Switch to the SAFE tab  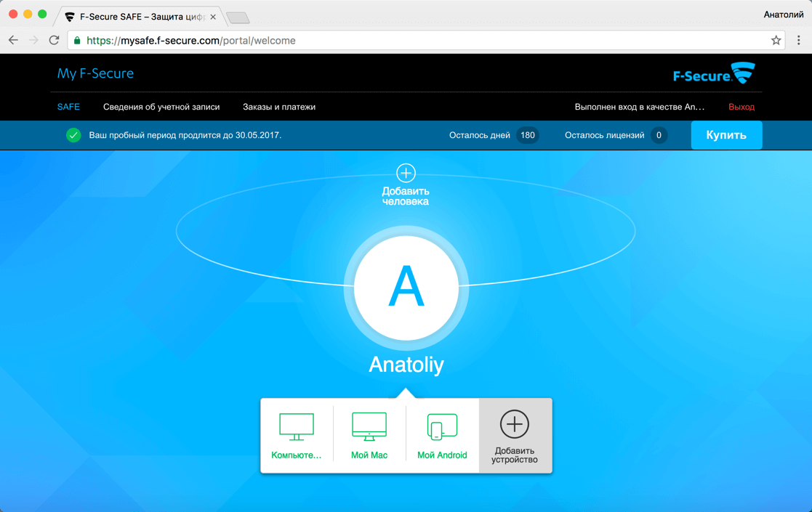pos(68,107)
